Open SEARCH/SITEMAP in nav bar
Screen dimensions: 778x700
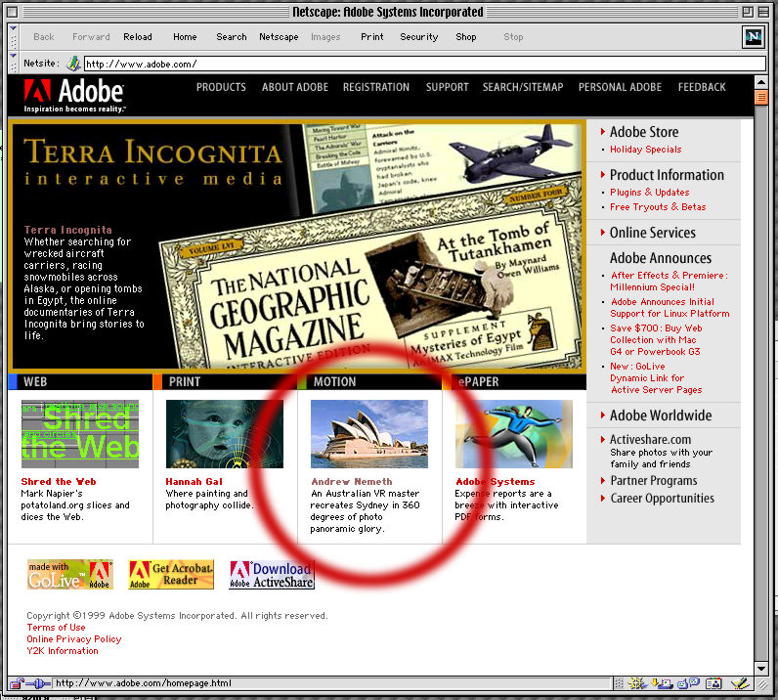pos(523,87)
